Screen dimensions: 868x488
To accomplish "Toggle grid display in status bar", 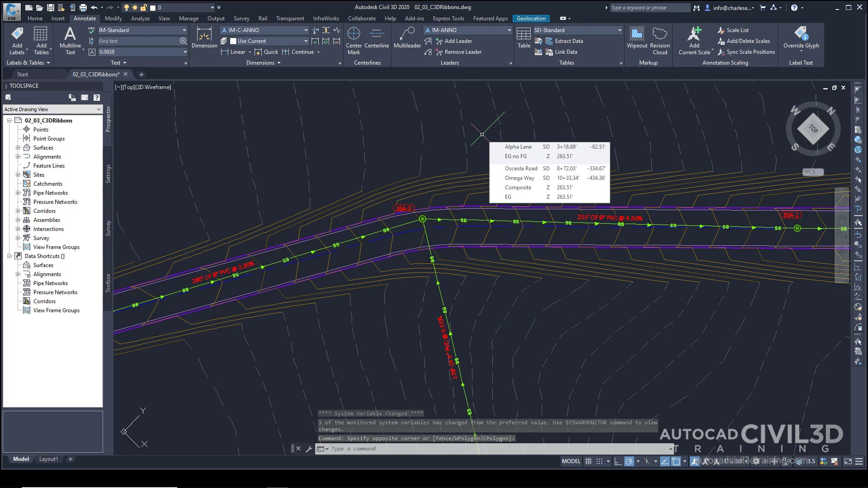I will pos(588,461).
